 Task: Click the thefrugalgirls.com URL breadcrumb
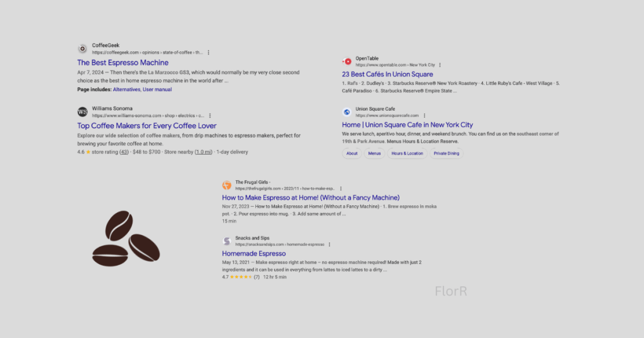click(285, 188)
